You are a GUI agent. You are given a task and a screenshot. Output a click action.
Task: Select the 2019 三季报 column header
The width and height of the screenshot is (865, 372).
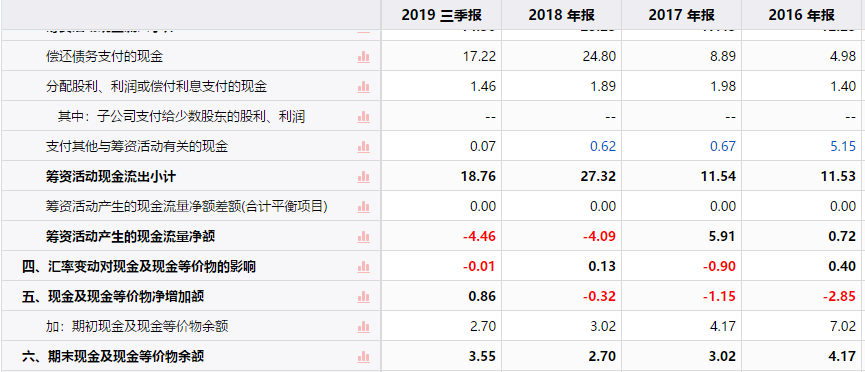441,15
